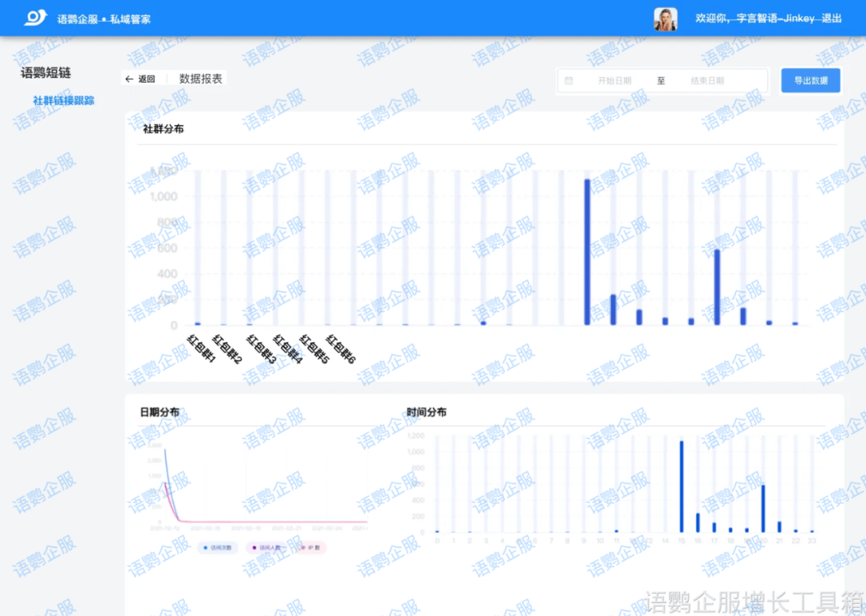866x616 pixels.
Task: Click the blue dot icon on the 访问次数 legend
Action: pyautogui.click(x=205, y=548)
